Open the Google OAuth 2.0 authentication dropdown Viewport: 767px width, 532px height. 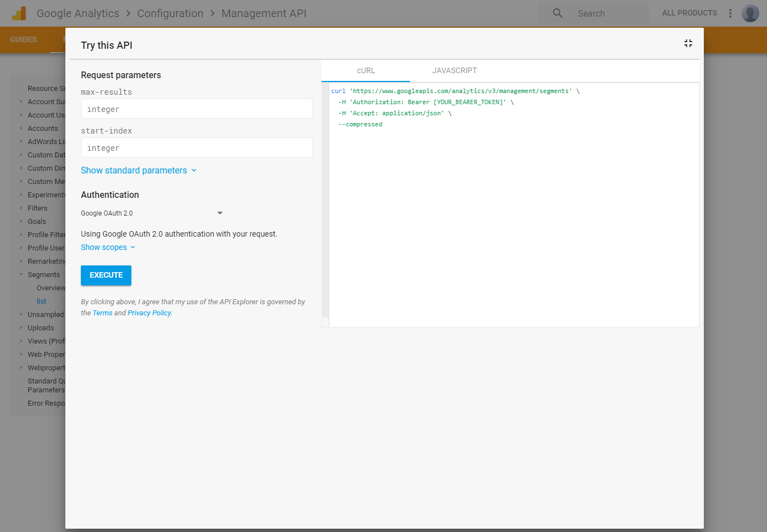tap(152, 213)
